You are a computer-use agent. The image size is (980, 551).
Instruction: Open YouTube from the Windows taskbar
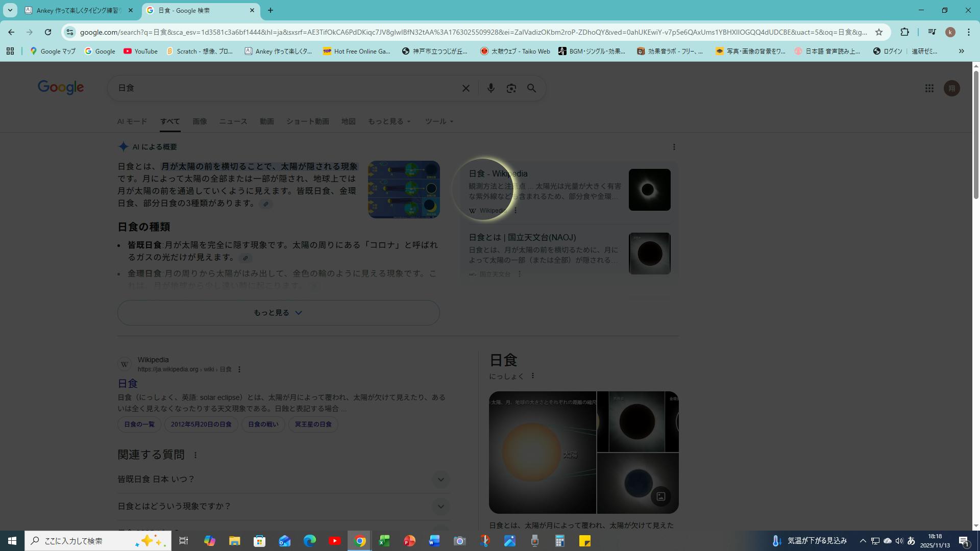[335, 541]
